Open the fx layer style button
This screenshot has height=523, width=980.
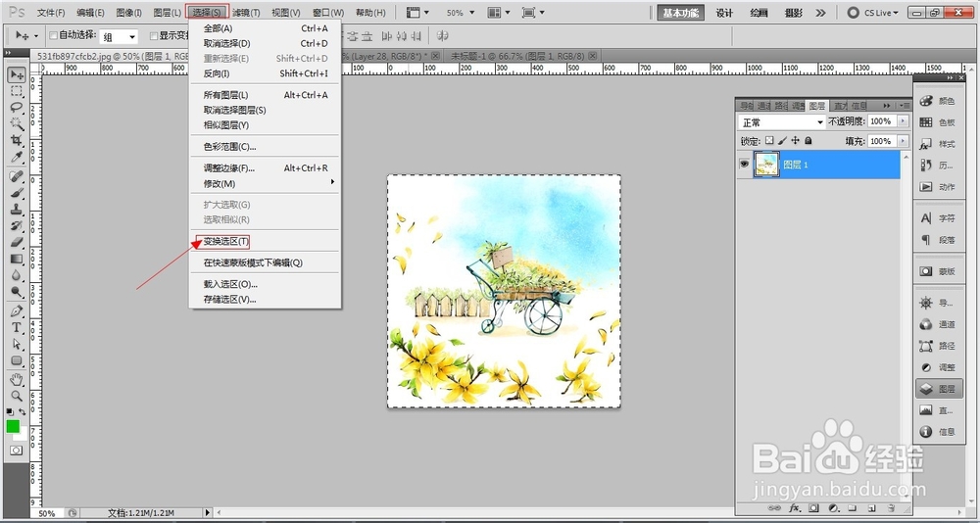point(795,507)
